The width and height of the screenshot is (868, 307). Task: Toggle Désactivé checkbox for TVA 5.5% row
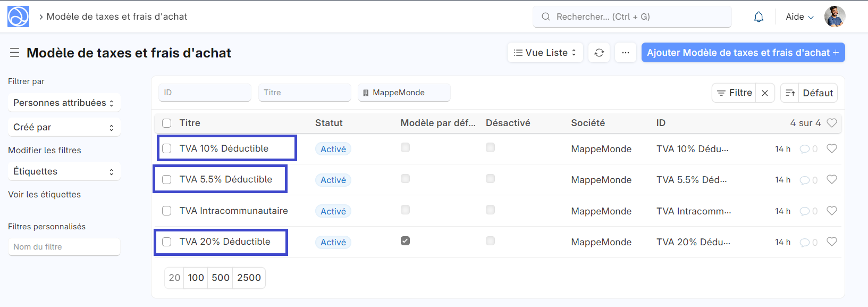tap(490, 178)
